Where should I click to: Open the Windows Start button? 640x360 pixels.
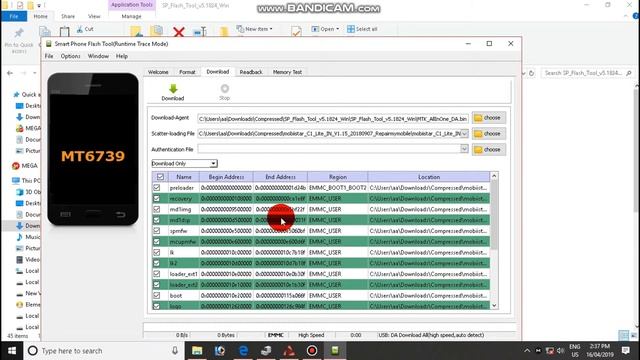[x=12, y=351]
